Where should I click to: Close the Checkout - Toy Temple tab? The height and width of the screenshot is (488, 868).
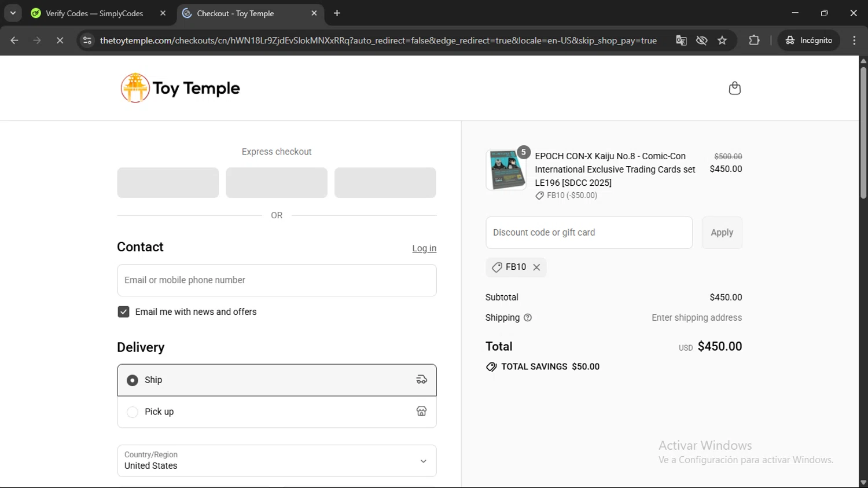point(314,13)
